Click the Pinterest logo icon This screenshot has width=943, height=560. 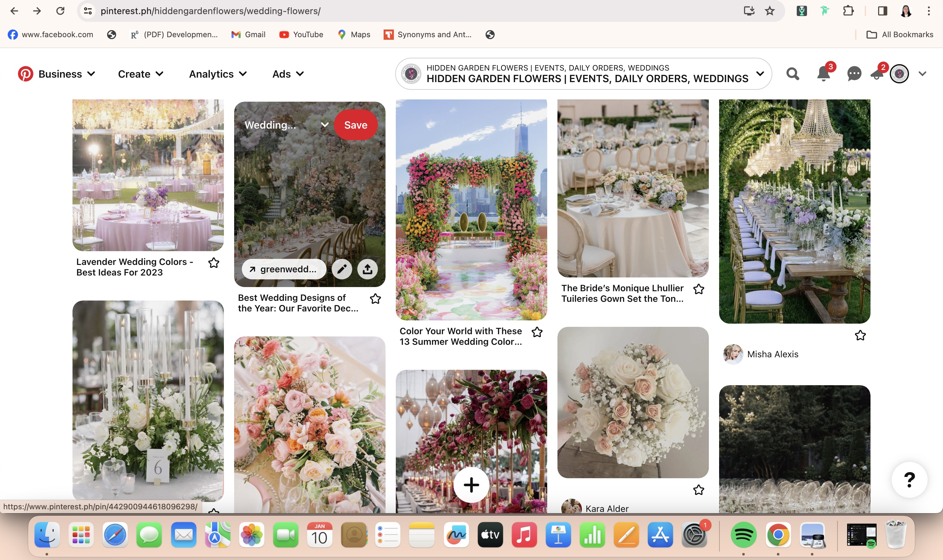pyautogui.click(x=25, y=74)
